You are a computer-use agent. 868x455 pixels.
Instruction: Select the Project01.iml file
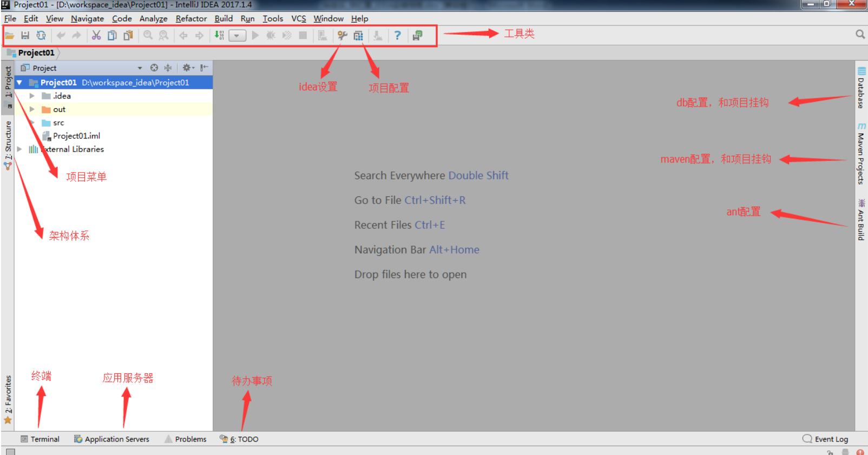coord(71,136)
